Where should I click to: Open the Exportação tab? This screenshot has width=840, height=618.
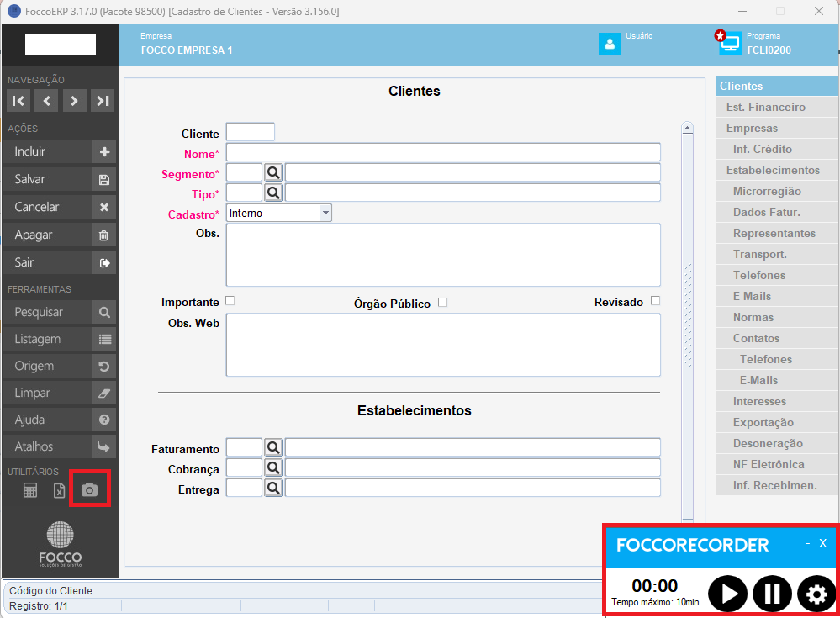pos(777,423)
